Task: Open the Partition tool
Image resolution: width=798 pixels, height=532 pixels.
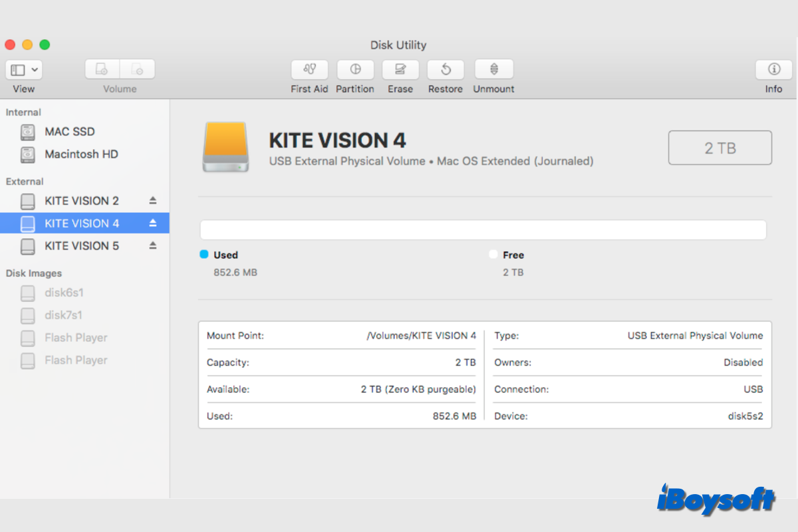Action: pos(354,70)
